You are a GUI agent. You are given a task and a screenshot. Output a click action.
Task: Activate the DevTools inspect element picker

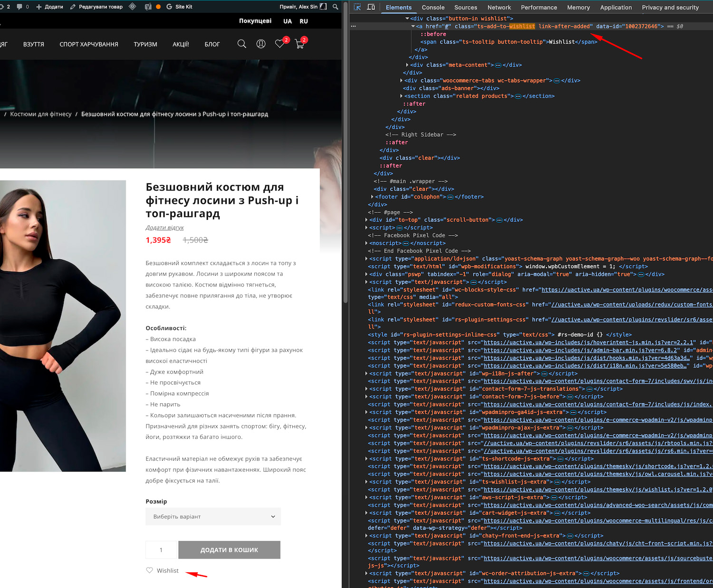(x=357, y=7)
